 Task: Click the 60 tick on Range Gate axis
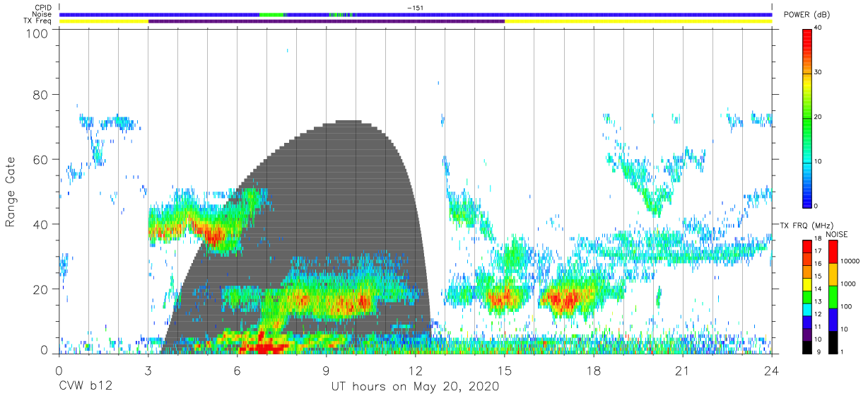(x=41, y=159)
